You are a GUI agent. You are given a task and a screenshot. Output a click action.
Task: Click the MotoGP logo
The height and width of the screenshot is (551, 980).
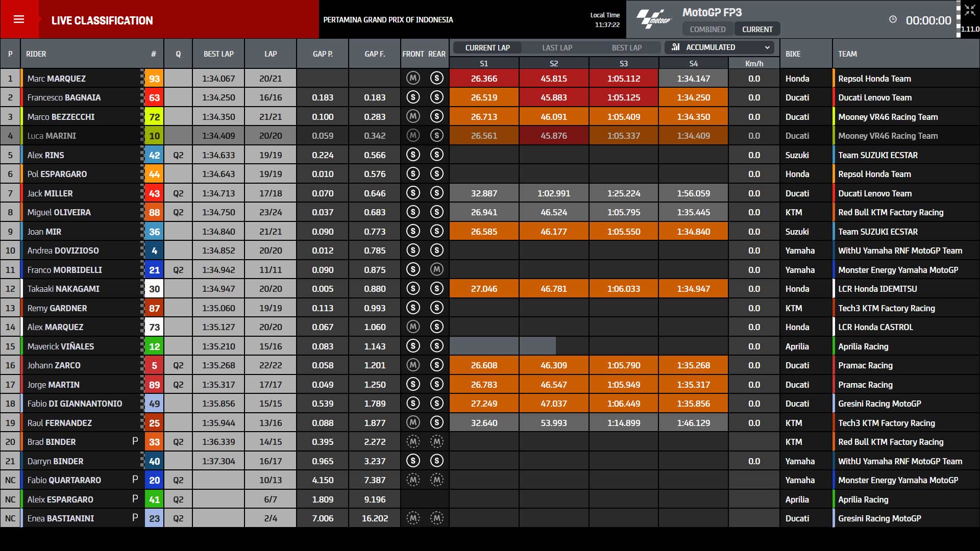(x=654, y=19)
